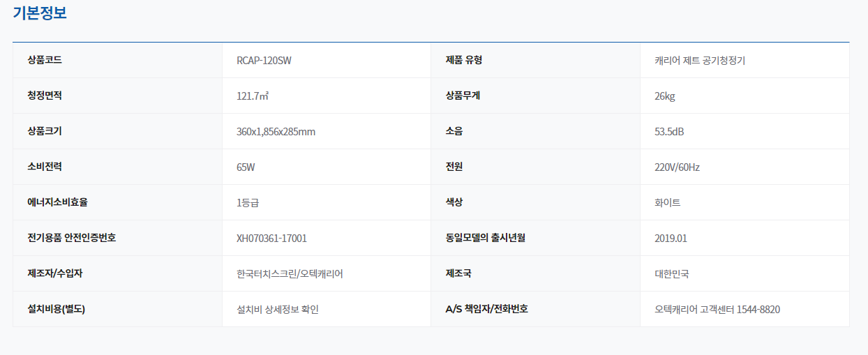
Task: Select the product type 캐리어 제트 공기청정기
Action: (x=700, y=61)
